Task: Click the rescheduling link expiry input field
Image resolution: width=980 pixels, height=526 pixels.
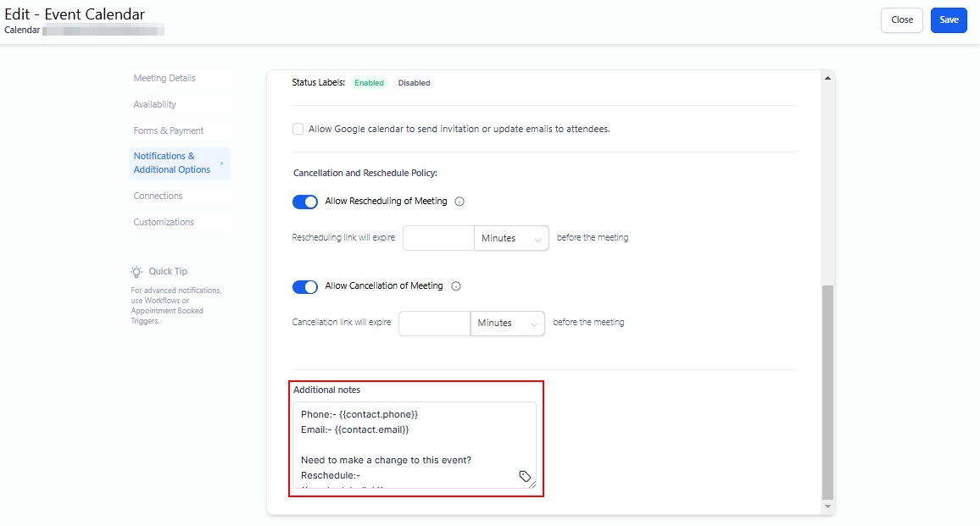Action: tap(438, 238)
